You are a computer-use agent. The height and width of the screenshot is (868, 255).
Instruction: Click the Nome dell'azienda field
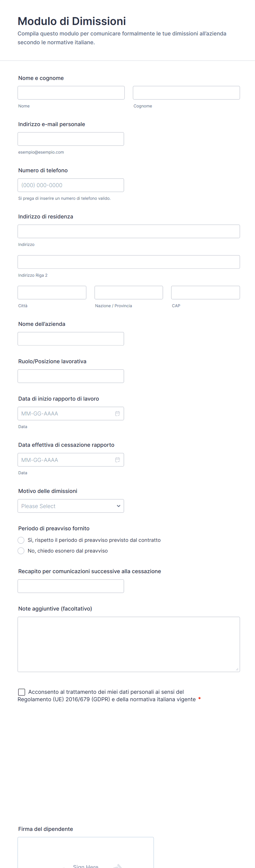(71, 339)
